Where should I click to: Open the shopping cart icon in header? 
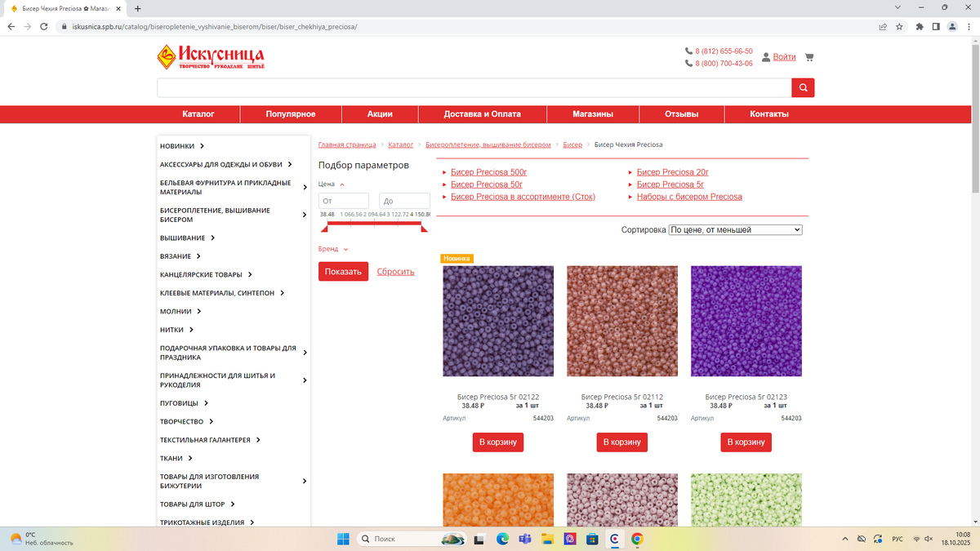click(809, 57)
